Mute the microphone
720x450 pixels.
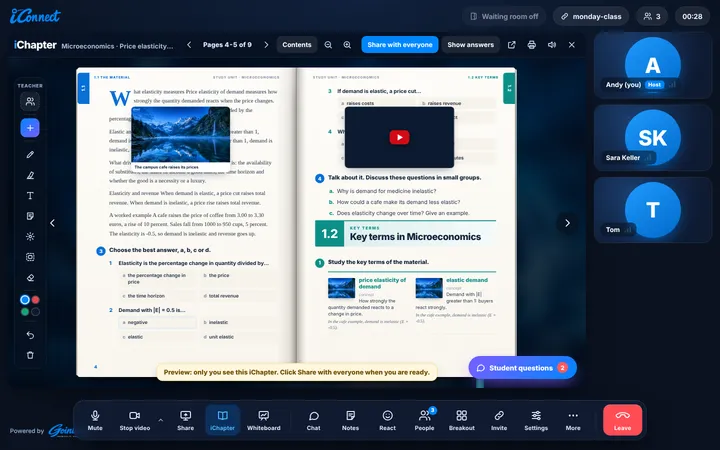(x=95, y=421)
